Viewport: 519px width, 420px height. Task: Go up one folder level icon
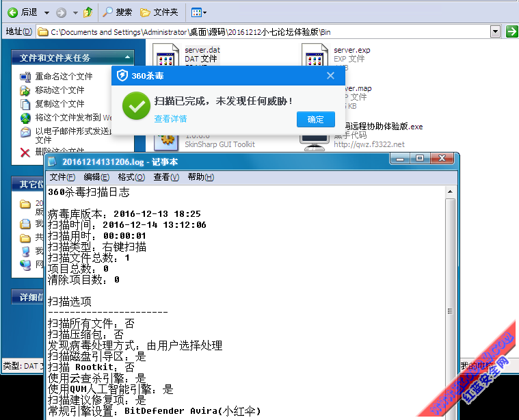[88, 12]
